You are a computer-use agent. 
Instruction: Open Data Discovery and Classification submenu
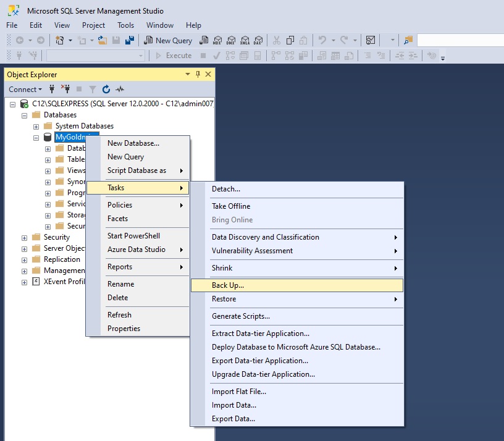[296, 237]
